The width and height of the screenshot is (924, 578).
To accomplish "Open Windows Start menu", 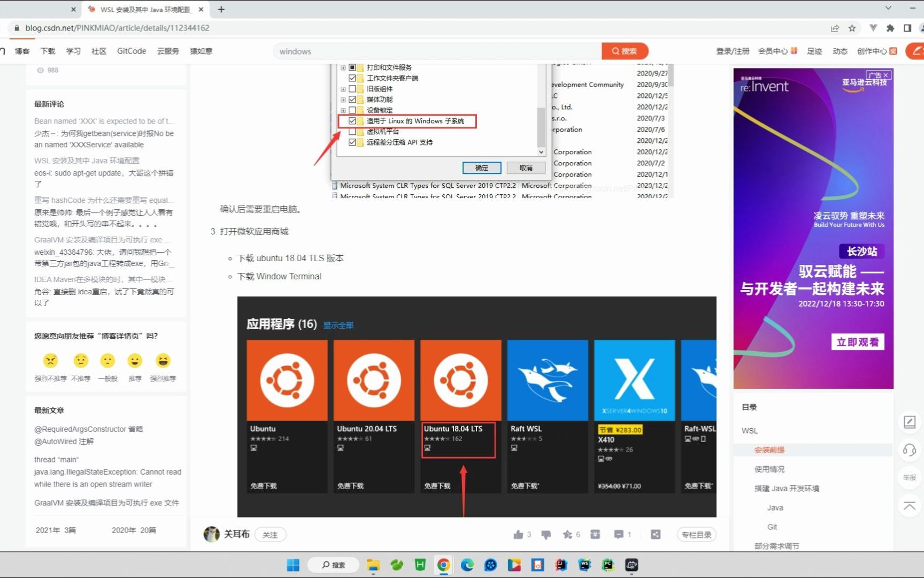I will [293, 565].
